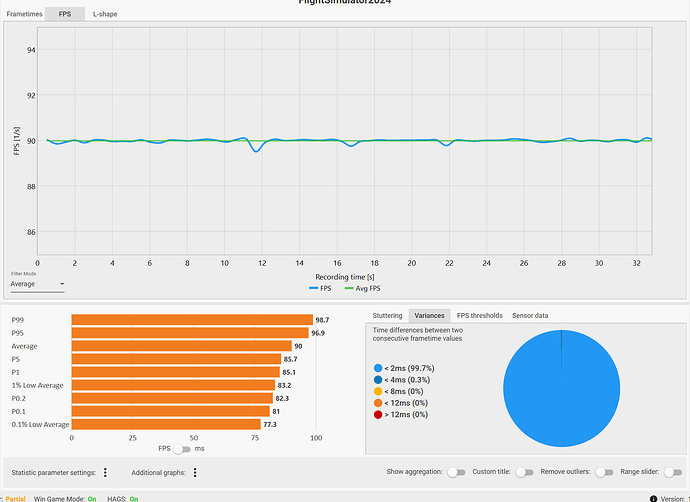The width and height of the screenshot is (690, 502).
Task: Click the 'HAGS: On' status text
Action: (x=123, y=499)
